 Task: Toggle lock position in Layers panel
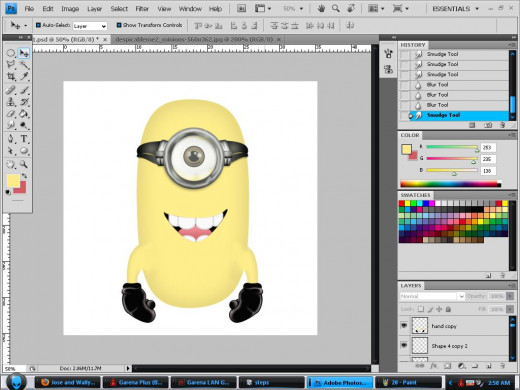pos(439,309)
